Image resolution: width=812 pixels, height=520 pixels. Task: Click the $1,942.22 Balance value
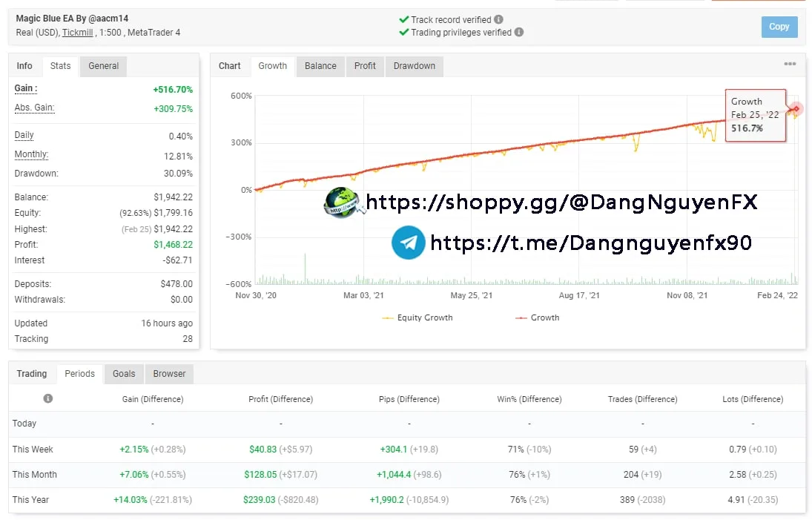point(173,197)
